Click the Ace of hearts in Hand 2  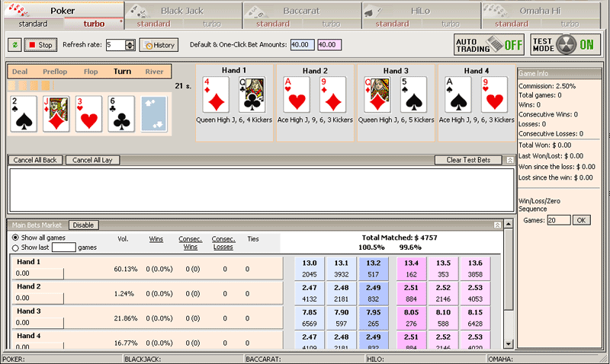pos(297,94)
